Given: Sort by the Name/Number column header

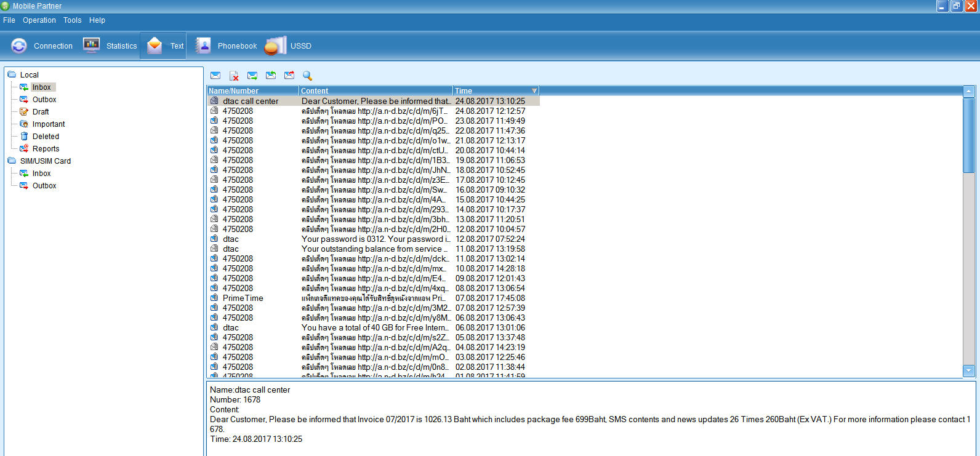Looking at the screenshot, I should point(252,90).
